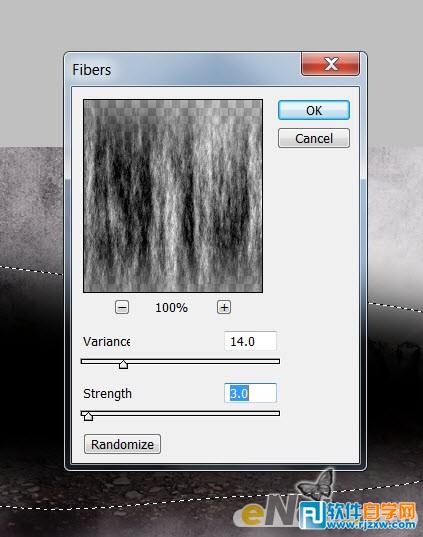
Task: Click the Variance slider track
Action: [x=181, y=361]
